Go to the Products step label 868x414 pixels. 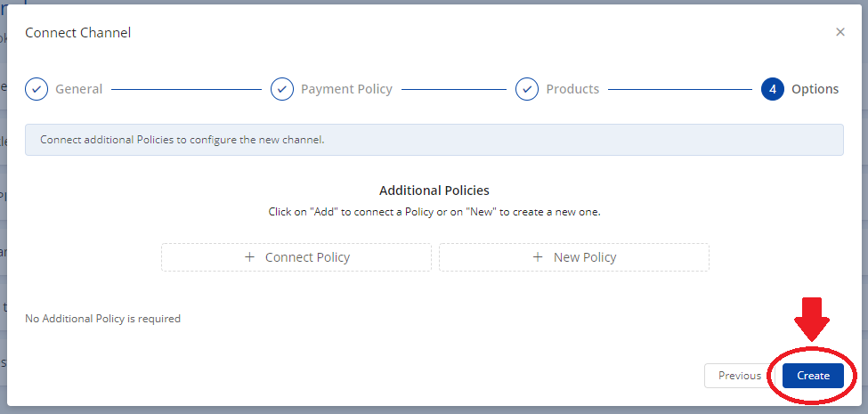572,89
